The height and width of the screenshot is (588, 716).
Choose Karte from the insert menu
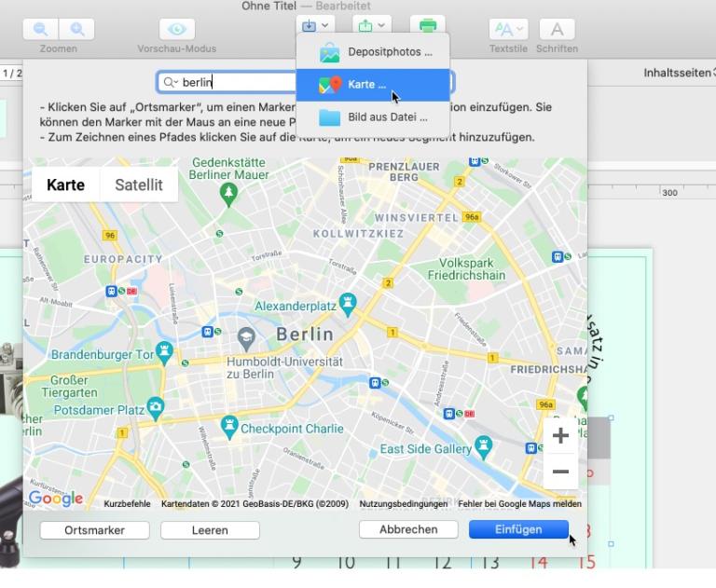(x=373, y=85)
